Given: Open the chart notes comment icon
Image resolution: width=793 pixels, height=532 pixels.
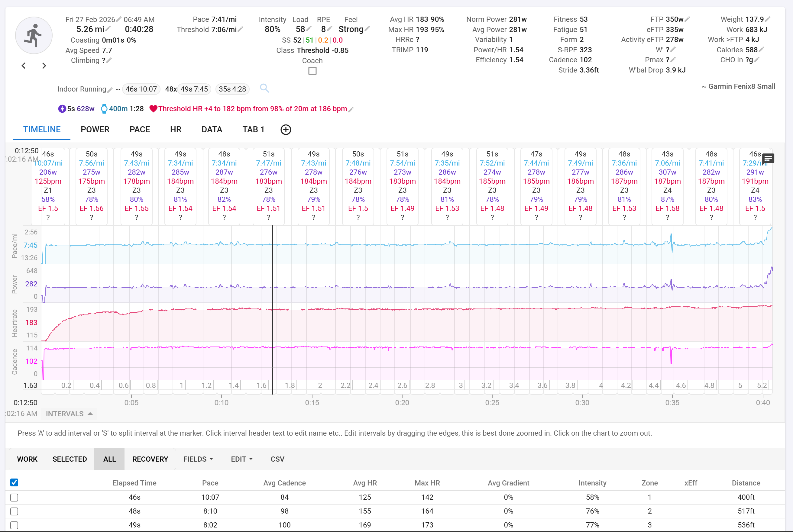Looking at the screenshot, I should coord(768,158).
